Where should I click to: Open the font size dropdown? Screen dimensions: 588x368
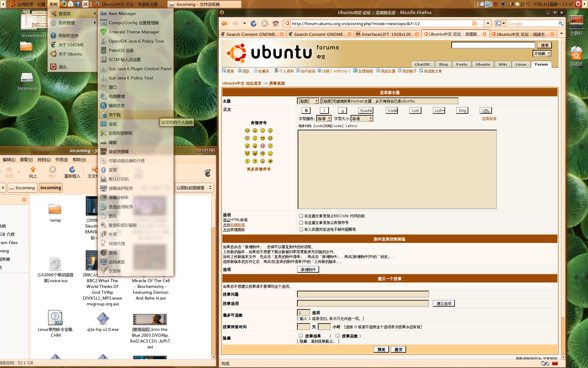[362, 119]
